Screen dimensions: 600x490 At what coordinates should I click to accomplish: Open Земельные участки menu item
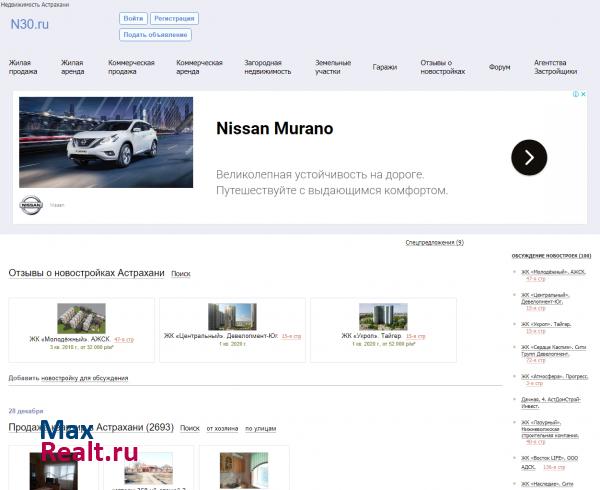pyautogui.click(x=333, y=67)
